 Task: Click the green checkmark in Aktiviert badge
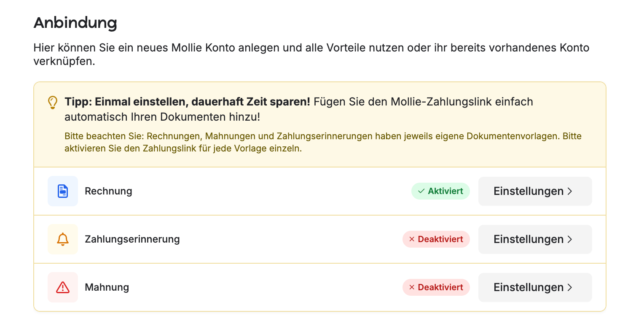tap(421, 191)
